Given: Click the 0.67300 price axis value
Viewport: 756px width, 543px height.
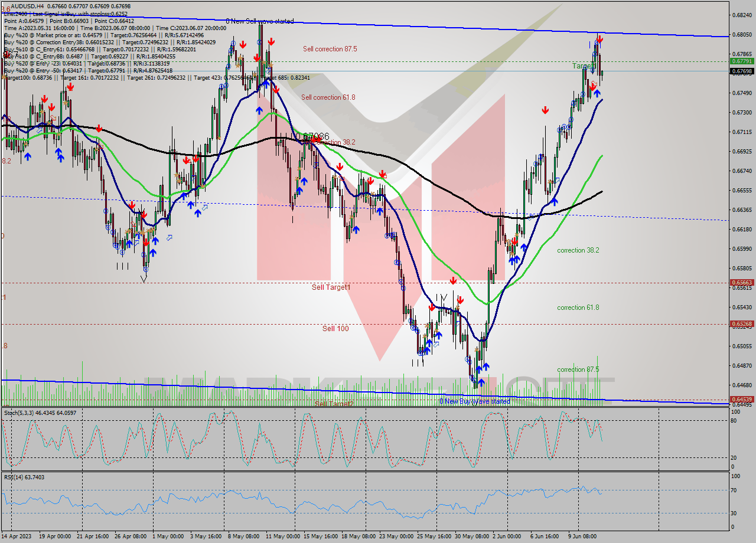Looking at the screenshot, I should tap(742, 113).
